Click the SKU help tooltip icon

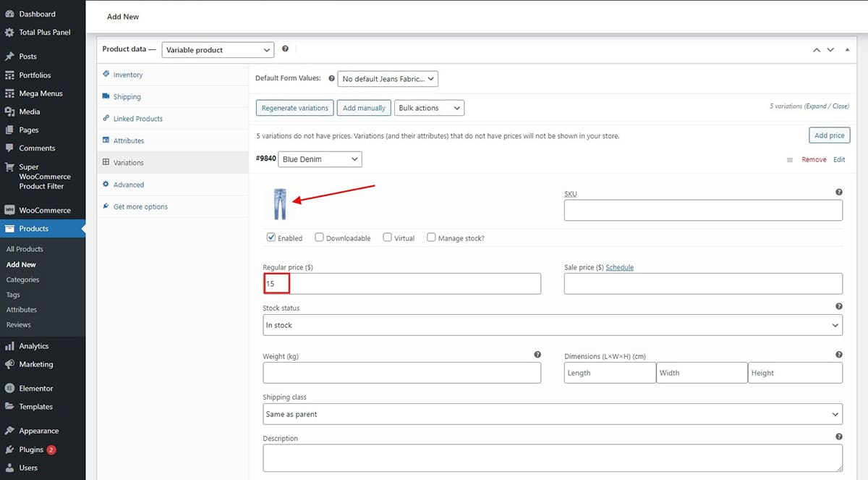pyautogui.click(x=839, y=193)
